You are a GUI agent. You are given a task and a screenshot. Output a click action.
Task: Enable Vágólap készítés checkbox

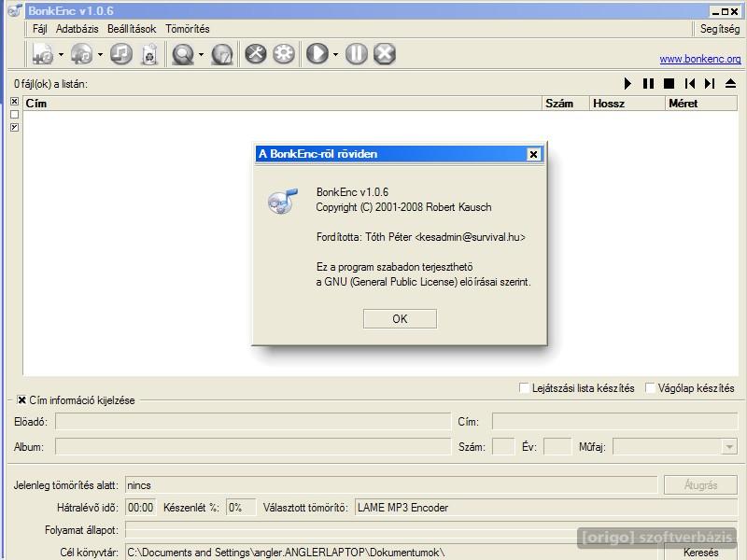[650, 387]
